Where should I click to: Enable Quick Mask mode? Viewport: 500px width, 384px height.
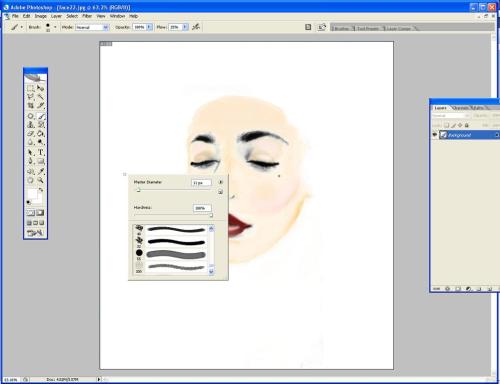point(40,213)
